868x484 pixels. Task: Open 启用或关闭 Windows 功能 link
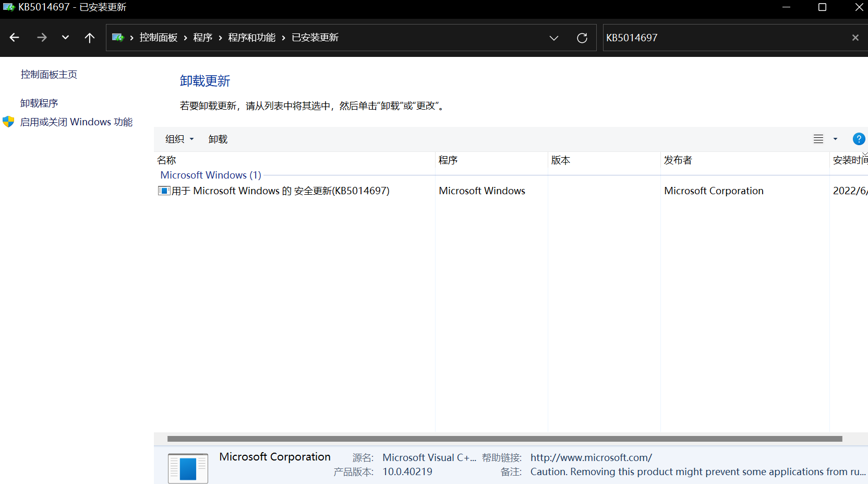(x=76, y=122)
